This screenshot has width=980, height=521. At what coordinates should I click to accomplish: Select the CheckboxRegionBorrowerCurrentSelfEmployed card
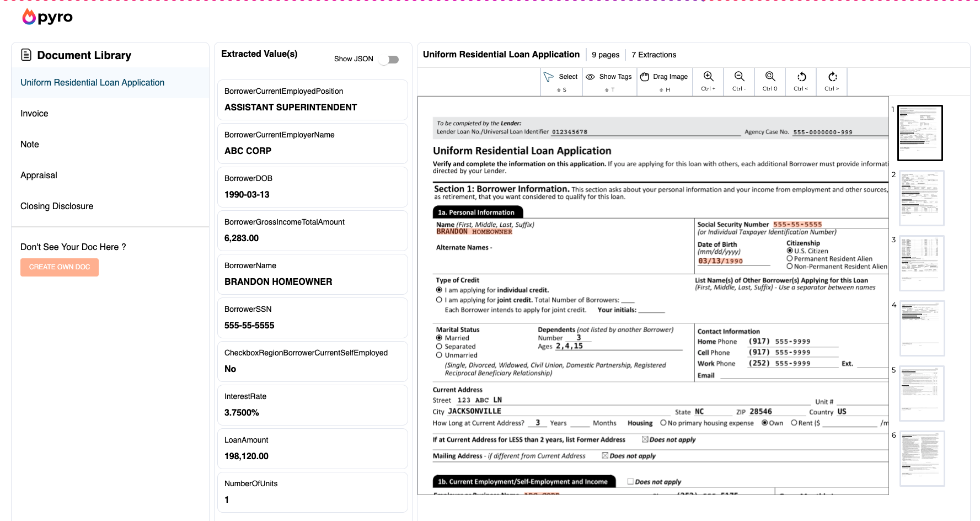tap(313, 361)
